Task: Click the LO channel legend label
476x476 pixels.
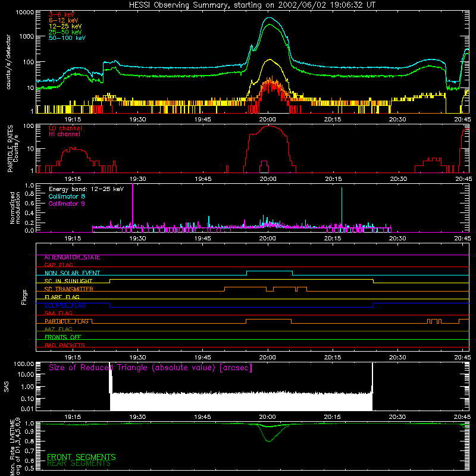Action: tap(65, 128)
